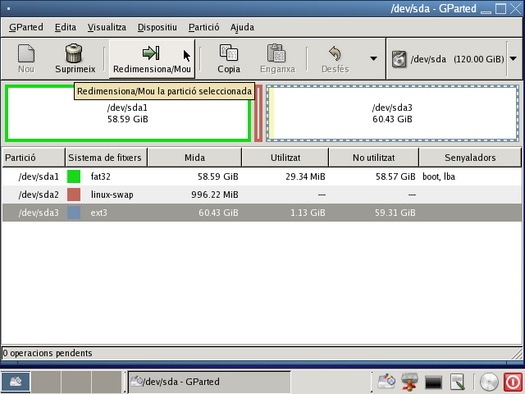
Task: Click the boot, lba flags cell
Action: pos(439,176)
